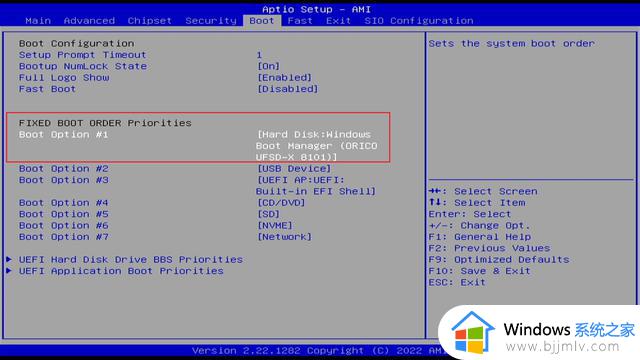Open UEFI Built-in EFI Shell value
This screenshot has width=640, height=360.
316,186
